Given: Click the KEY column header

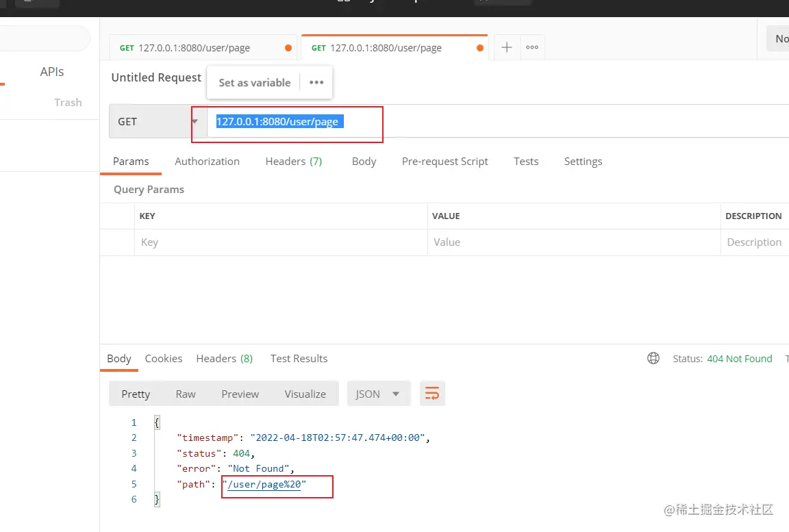Looking at the screenshot, I should coord(147,216).
